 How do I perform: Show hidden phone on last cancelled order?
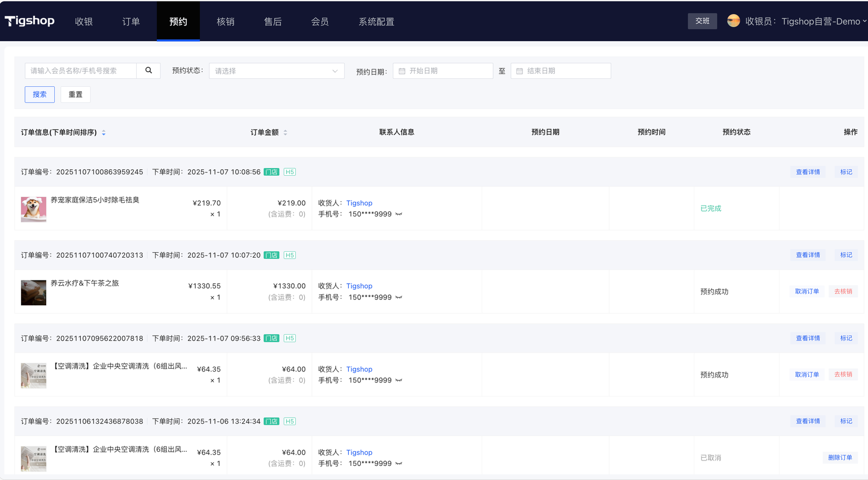pyautogui.click(x=399, y=464)
